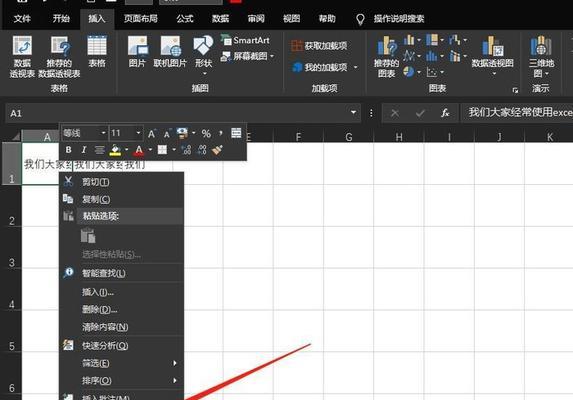Image resolution: width=573 pixels, height=400 pixels.
Task: Select Clear Contents (清除内容) menu entry
Action: (121, 327)
